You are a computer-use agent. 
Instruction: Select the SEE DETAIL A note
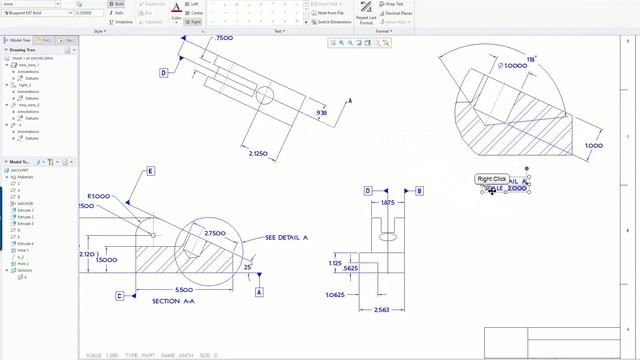tap(287, 238)
